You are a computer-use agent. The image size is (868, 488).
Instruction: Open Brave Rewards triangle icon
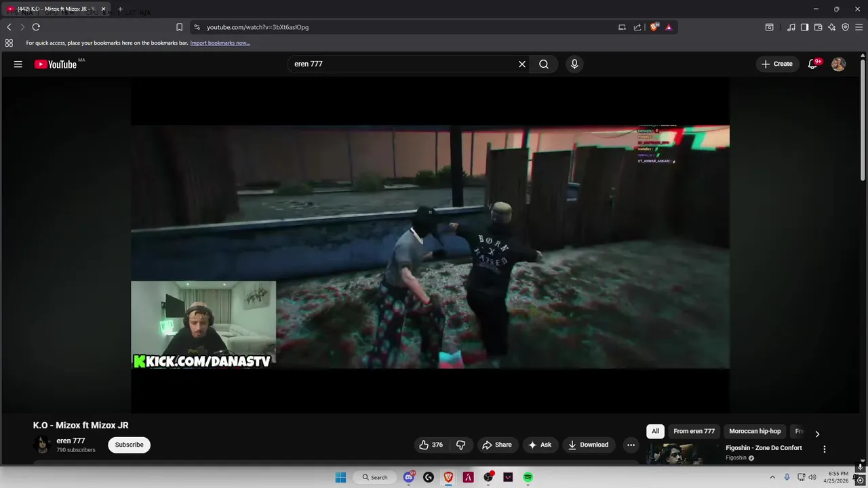[669, 27]
